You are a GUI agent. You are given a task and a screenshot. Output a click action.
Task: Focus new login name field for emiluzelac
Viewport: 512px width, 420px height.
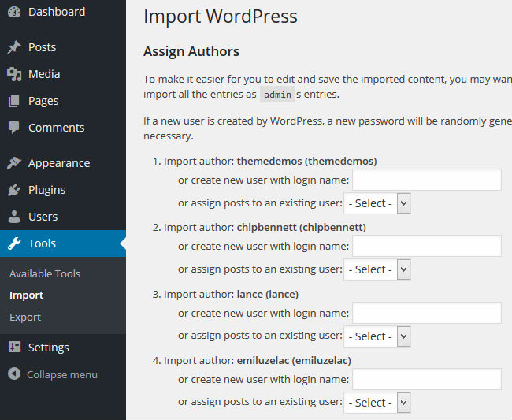click(427, 379)
